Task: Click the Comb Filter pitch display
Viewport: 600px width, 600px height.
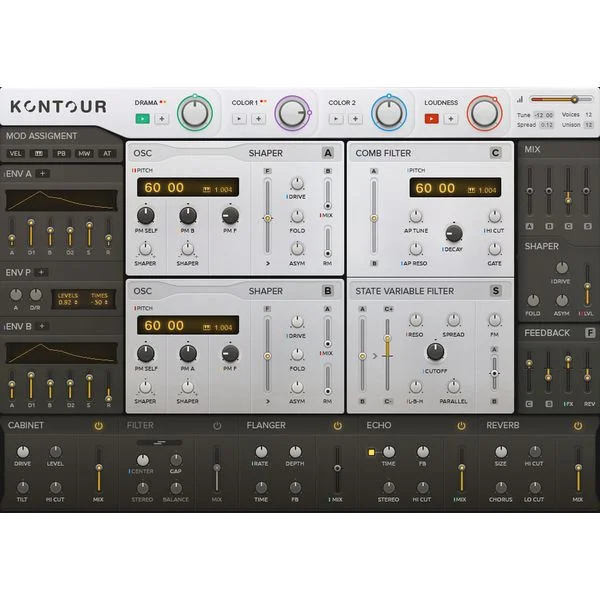Action: pos(455,188)
